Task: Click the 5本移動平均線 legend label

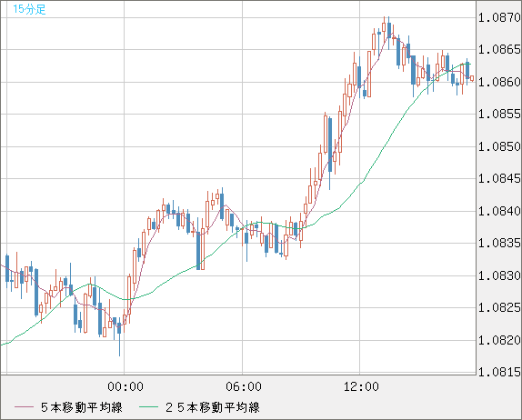Action: coord(82,407)
